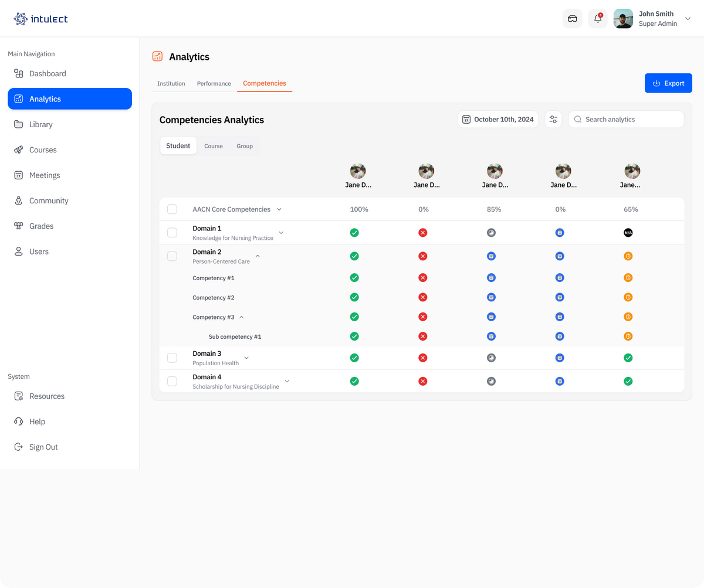Click the Community sidebar icon

click(x=19, y=200)
